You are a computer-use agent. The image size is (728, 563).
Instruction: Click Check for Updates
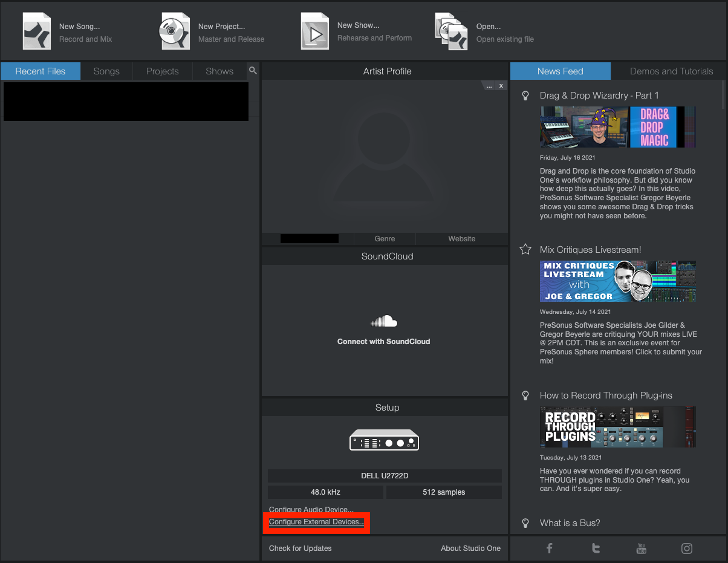[x=301, y=548]
